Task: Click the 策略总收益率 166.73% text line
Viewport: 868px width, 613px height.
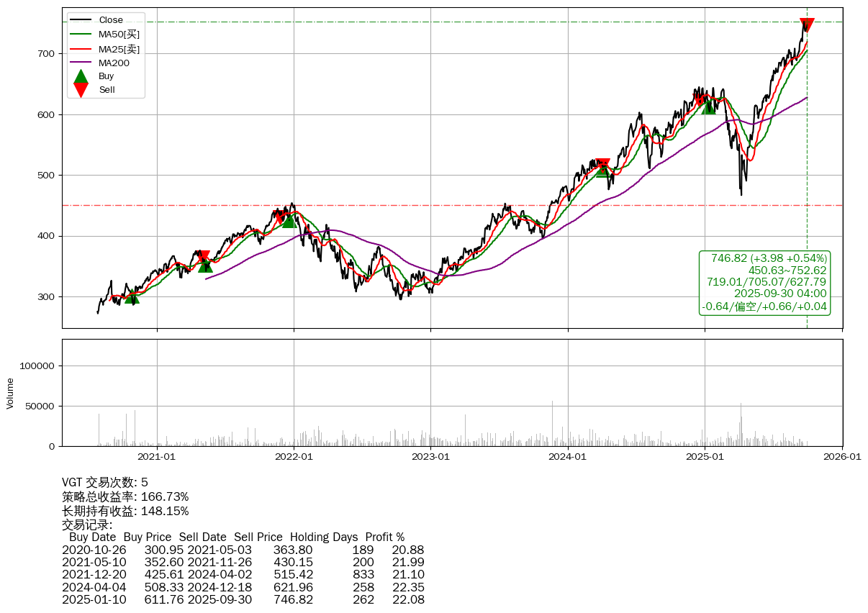Action: pos(125,497)
